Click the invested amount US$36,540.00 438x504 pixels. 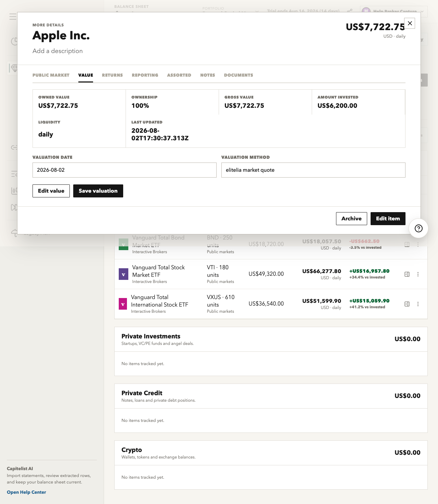pyautogui.click(x=266, y=304)
